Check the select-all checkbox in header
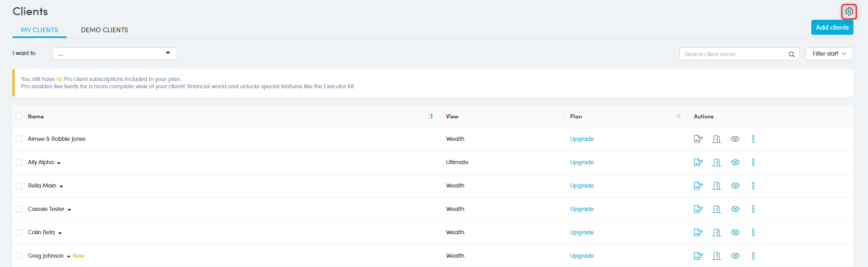The height and width of the screenshot is (267, 868). [19, 116]
